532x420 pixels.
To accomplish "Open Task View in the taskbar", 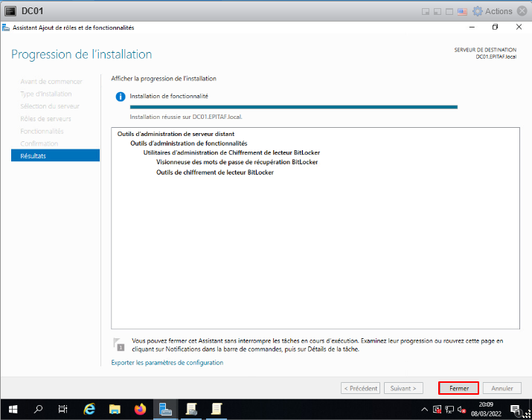I will (63, 409).
